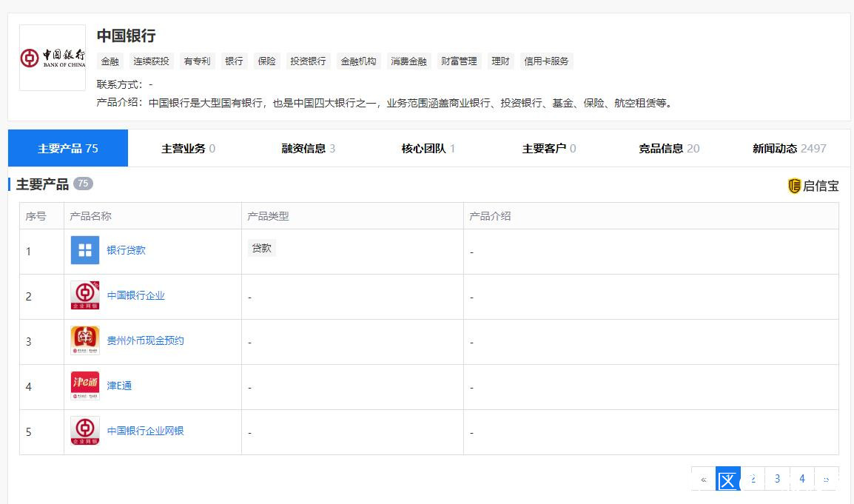Viewport: 854px width, 504px height.
Task: Go to page 2 of products
Action: (x=753, y=479)
